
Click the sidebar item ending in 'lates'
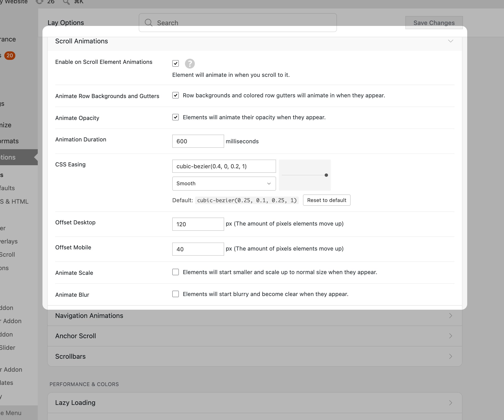(7, 383)
